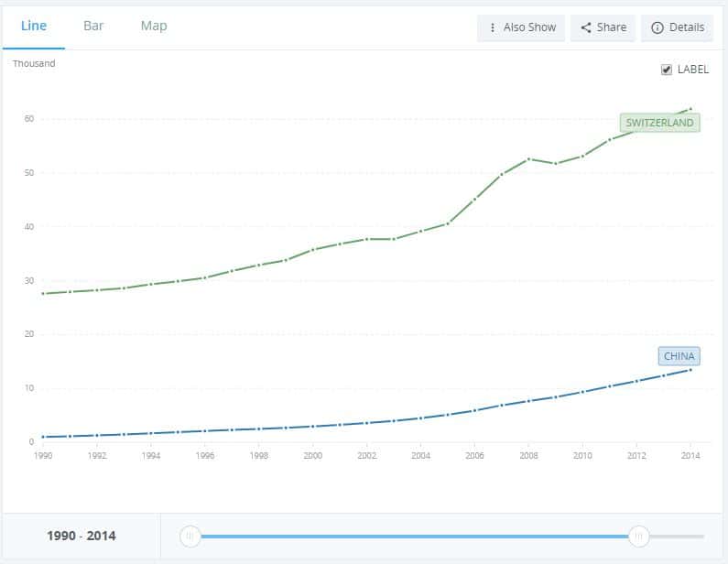Click the blue year-range slider track
The width and height of the screenshot is (728, 564).
(414, 537)
